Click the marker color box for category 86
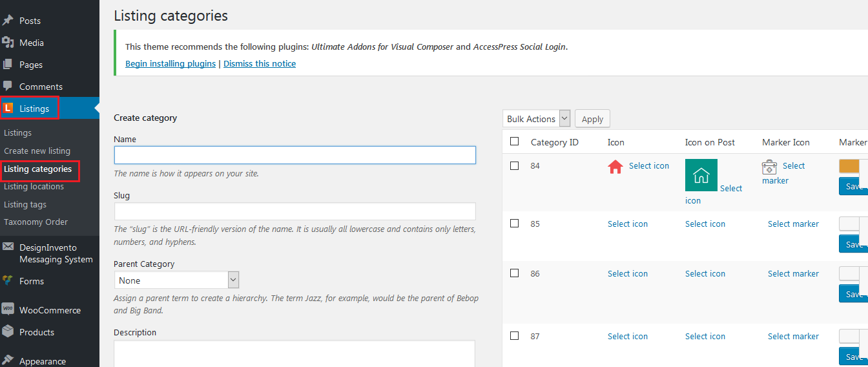The height and width of the screenshot is (367, 868). coord(849,274)
